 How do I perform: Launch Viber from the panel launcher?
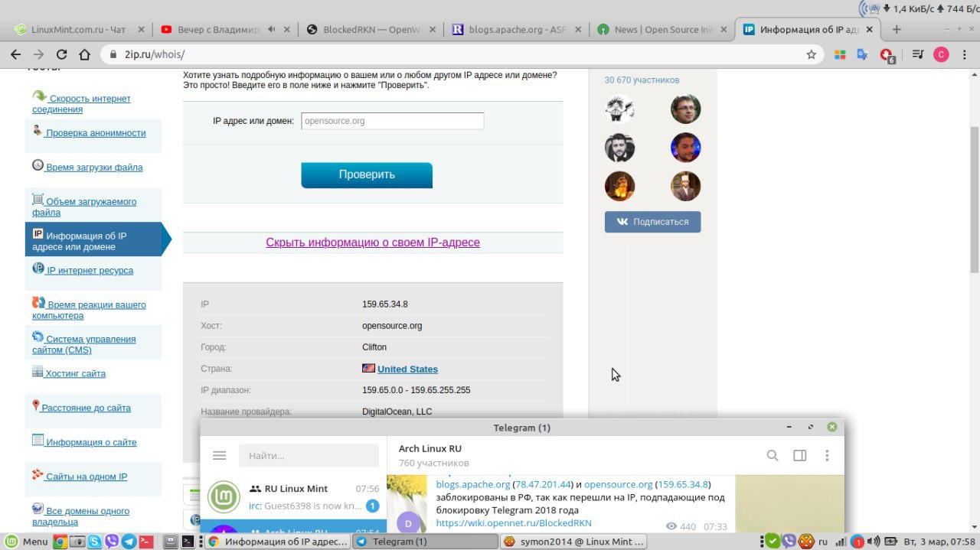click(112, 542)
